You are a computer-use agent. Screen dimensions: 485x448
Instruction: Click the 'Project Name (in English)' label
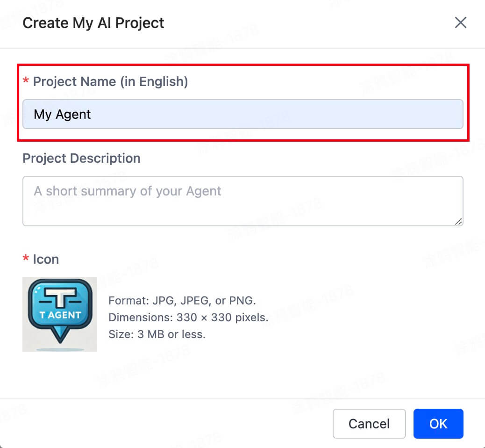pyautogui.click(x=110, y=82)
